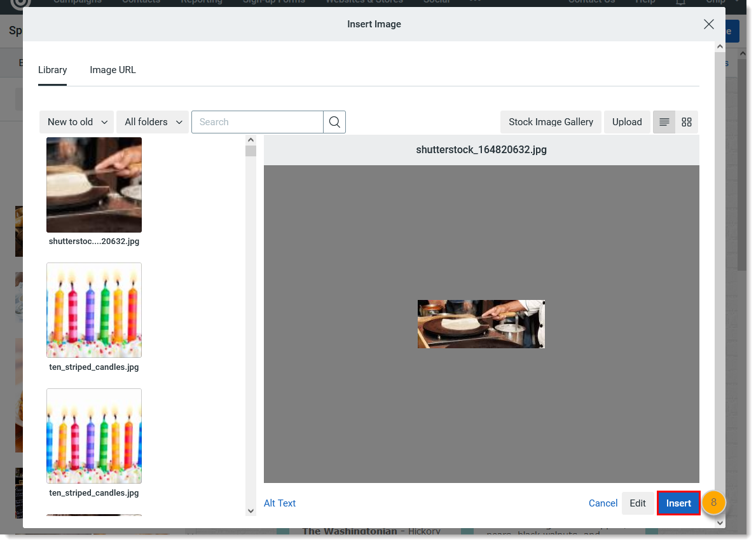The width and height of the screenshot is (756, 544).
Task: Select the shutterstock cooking thumbnail in the library list
Action: pos(94,184)
